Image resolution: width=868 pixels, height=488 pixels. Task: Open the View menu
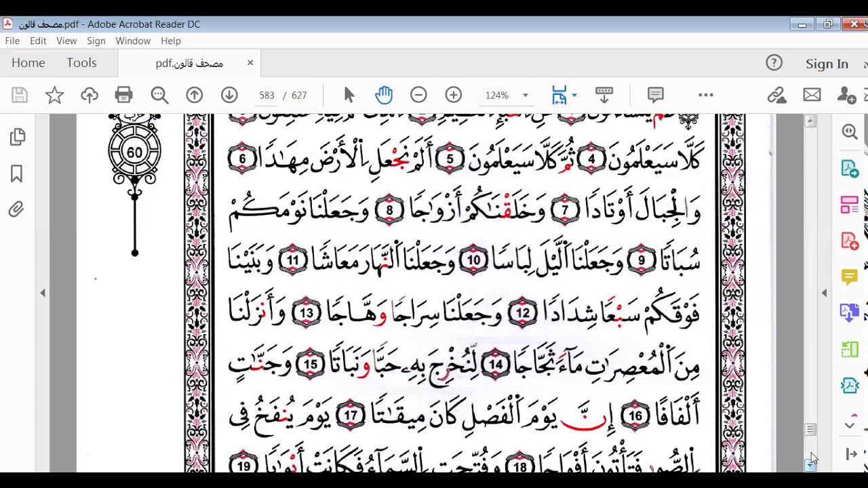[x=66, y=41]
